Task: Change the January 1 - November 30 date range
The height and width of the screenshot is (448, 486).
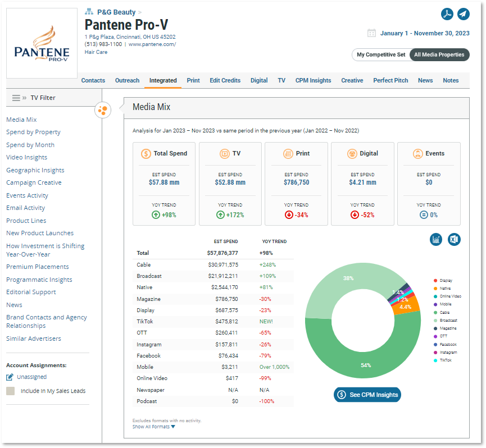Action: (x=425, y=33)
